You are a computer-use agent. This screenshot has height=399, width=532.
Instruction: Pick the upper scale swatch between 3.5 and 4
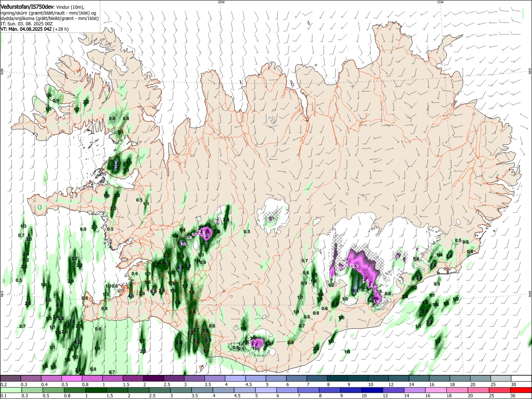[x=214, y=379]
